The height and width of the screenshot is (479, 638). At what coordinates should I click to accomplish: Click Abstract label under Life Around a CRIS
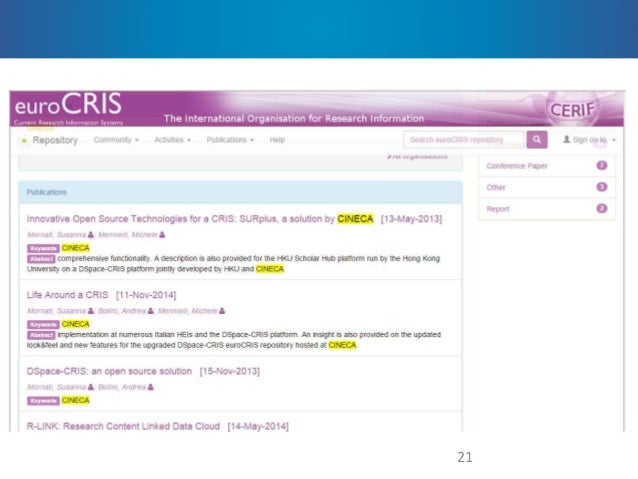point(41,335)
